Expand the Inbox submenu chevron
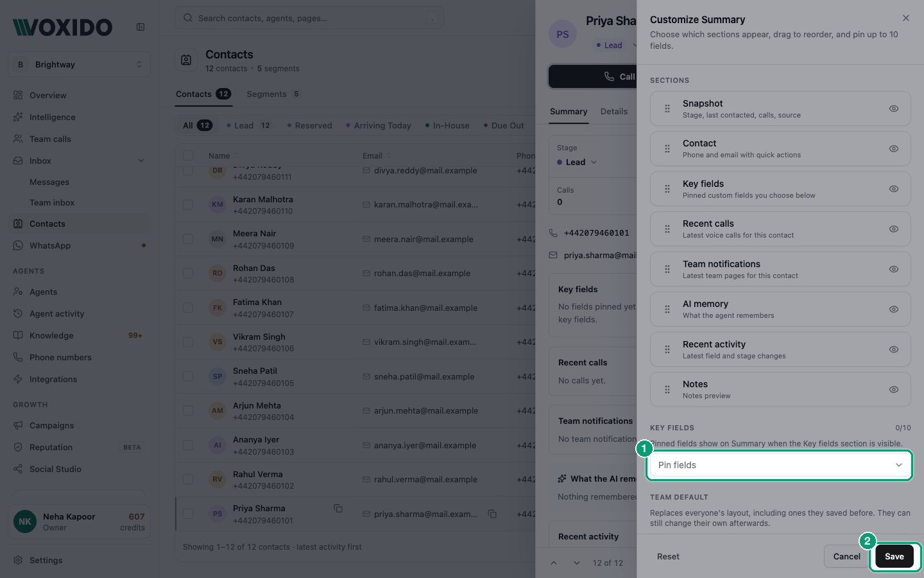 point(141,161)
